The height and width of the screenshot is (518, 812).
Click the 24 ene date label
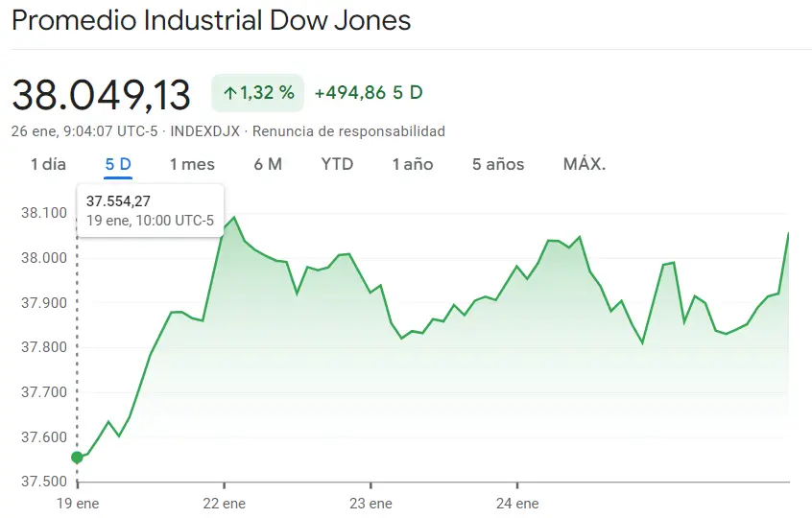[516, 504]
